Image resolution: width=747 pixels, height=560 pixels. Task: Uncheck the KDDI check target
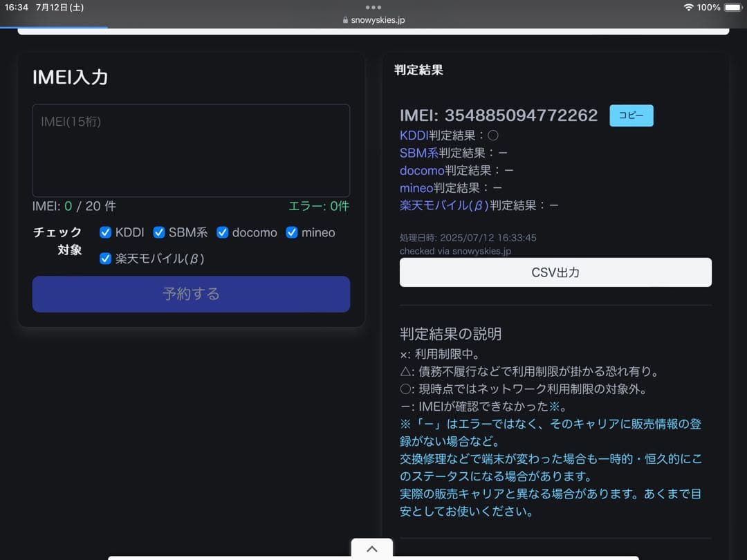tap(105, 232)
